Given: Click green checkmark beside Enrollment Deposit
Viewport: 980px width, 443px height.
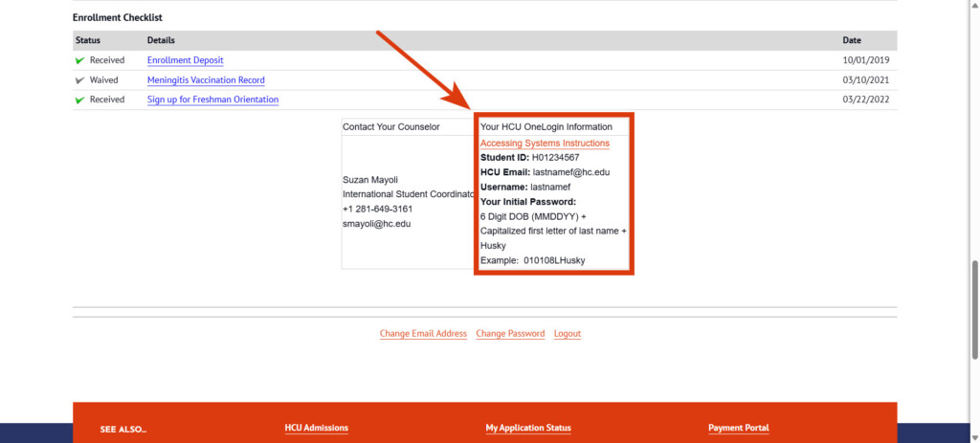Looking at the screenshot, I should (80, 60).
